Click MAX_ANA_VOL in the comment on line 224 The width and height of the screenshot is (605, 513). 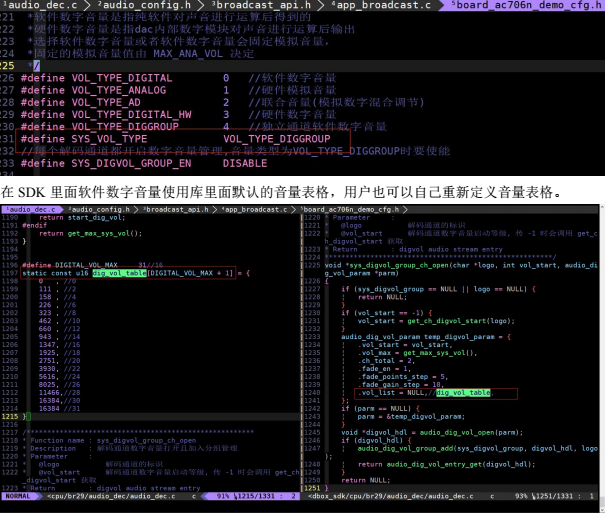[x=188, y=54]
